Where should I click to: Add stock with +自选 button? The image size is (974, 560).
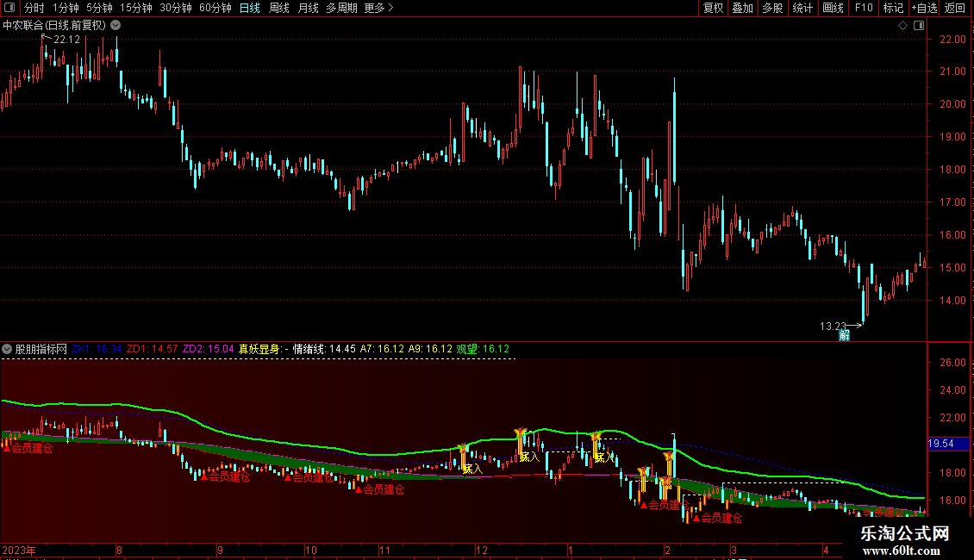(924, 8)
